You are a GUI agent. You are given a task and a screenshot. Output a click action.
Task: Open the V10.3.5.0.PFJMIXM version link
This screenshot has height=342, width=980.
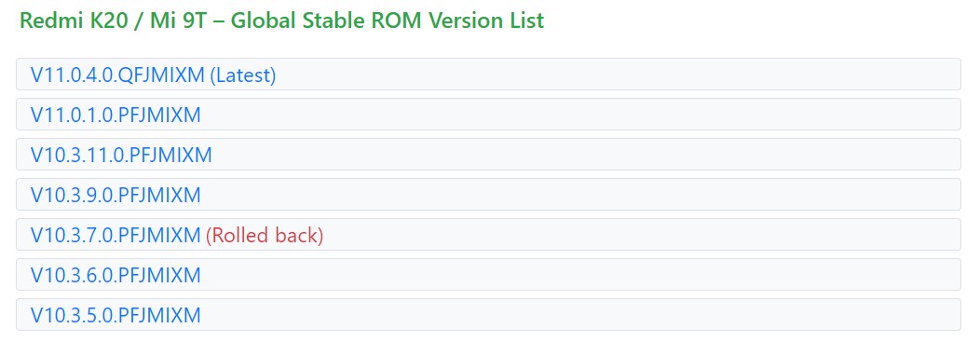(116, 315)
